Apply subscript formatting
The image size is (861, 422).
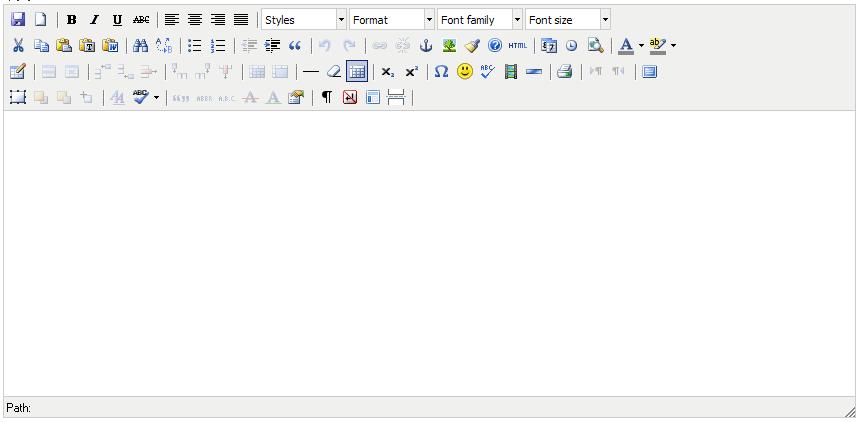388,71
